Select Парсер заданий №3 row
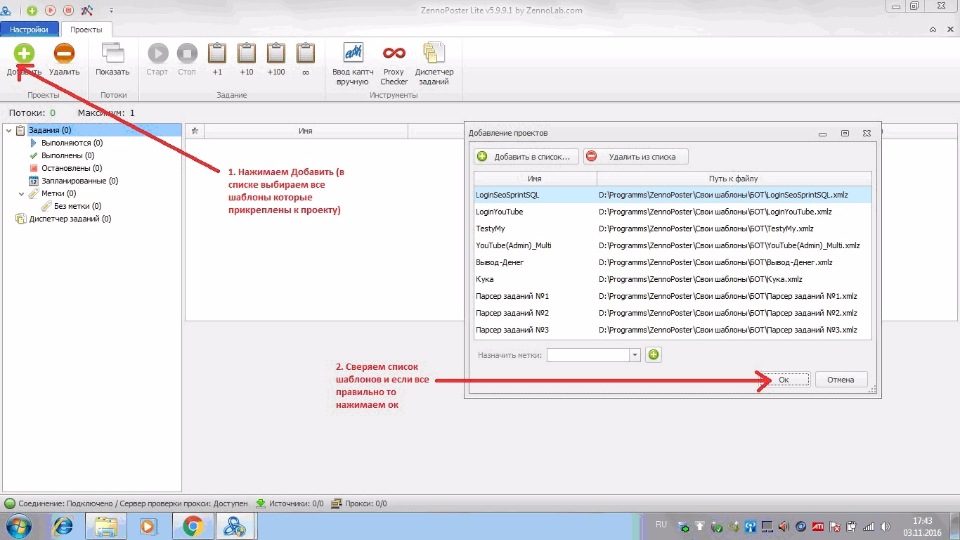This screenshot has width=960, height=540. coord(672,330)
